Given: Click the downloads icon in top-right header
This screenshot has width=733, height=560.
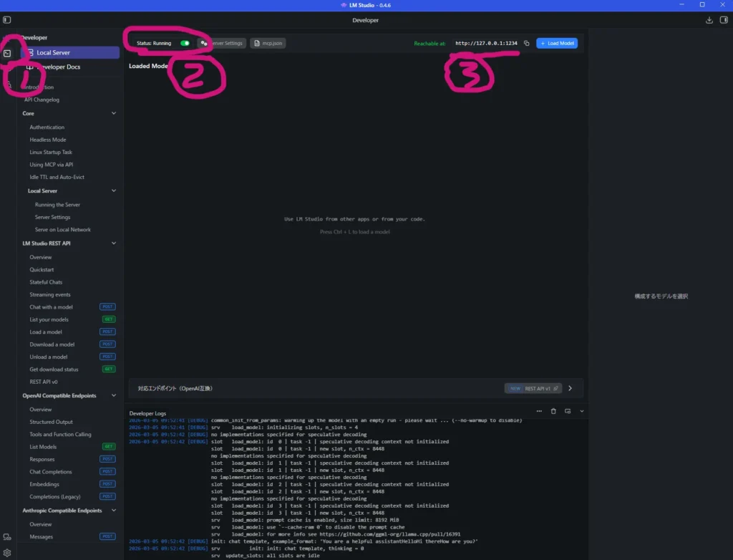Looking at the screenshot, I should [x=709, y=20].
